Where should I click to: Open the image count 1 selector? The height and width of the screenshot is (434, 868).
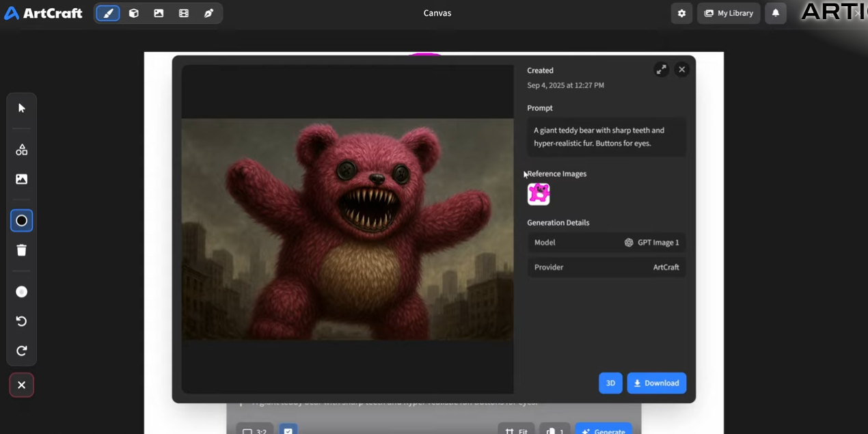point(554,429)
